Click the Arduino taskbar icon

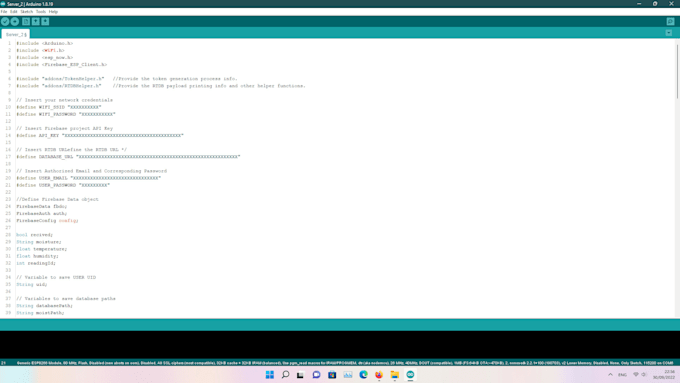coord(410,375)
